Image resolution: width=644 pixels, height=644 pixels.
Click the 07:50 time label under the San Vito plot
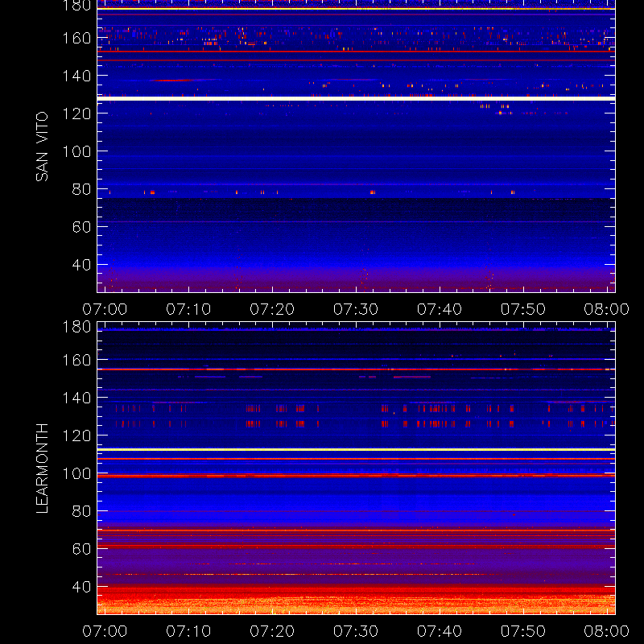tap(522, 309)
